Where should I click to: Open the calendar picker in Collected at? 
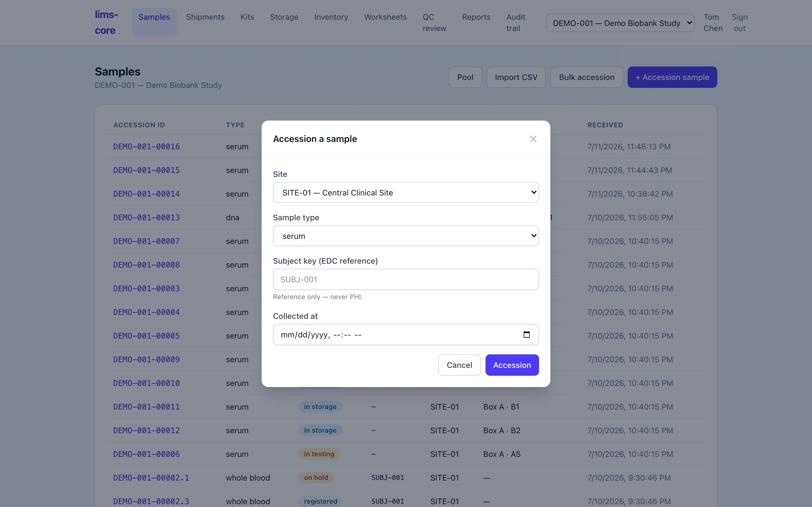526,334
